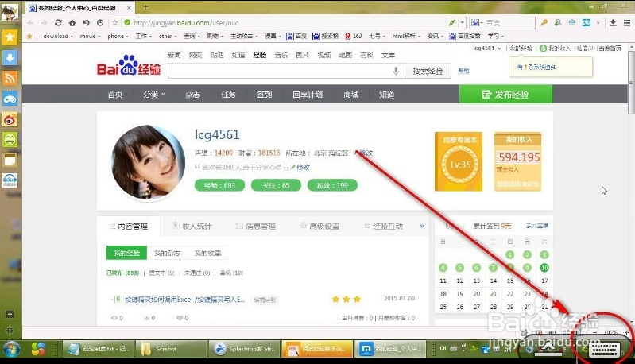Open the sidebar notes window icon
The height and width of the screenshot is (364, 635).
click(x=10, y=161)
